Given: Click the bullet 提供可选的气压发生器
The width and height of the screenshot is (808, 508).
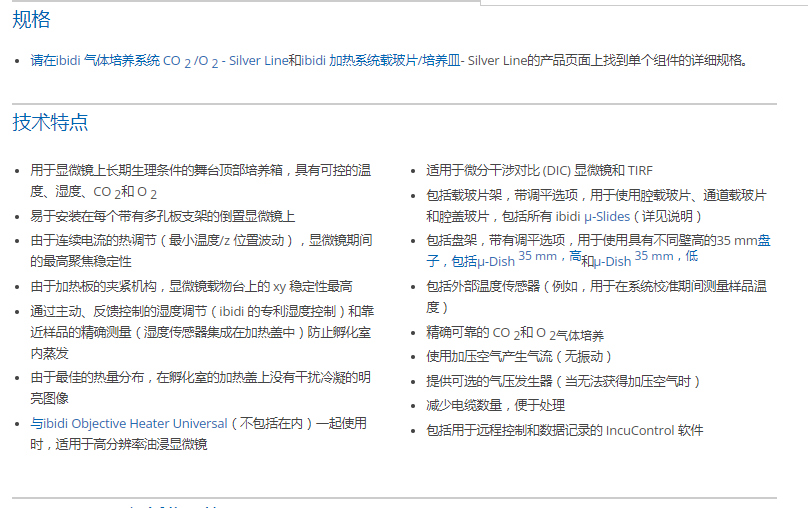Looking at the screenshot, I should 563,381.
